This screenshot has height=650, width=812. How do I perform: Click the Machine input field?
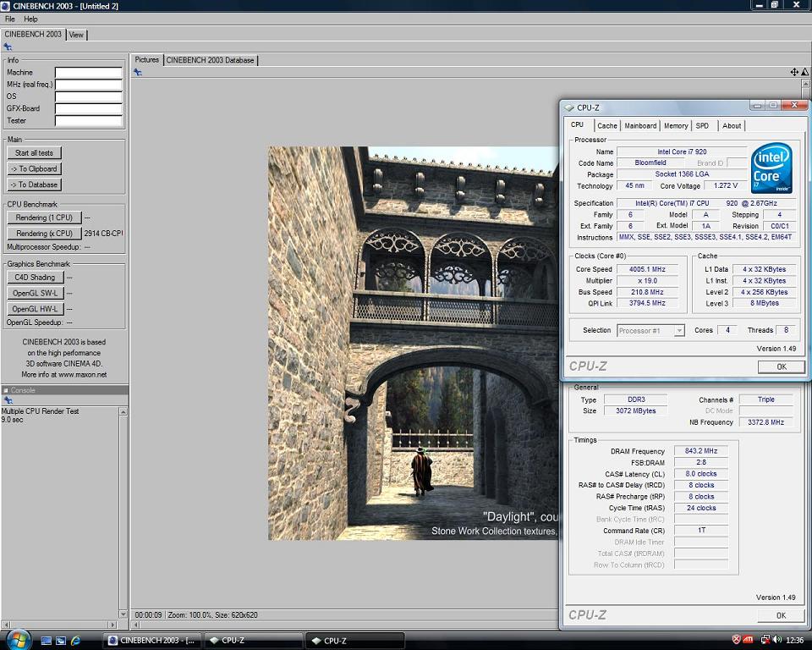89,73
